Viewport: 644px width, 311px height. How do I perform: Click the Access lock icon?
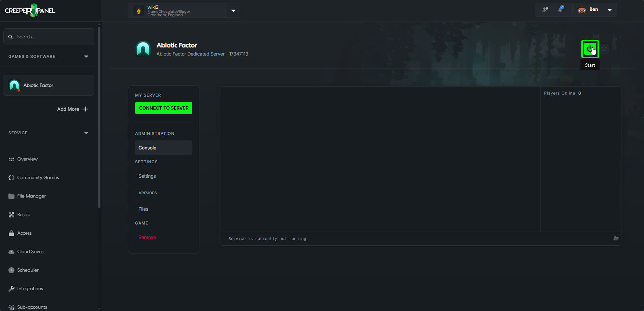click(x=11, y=233)
